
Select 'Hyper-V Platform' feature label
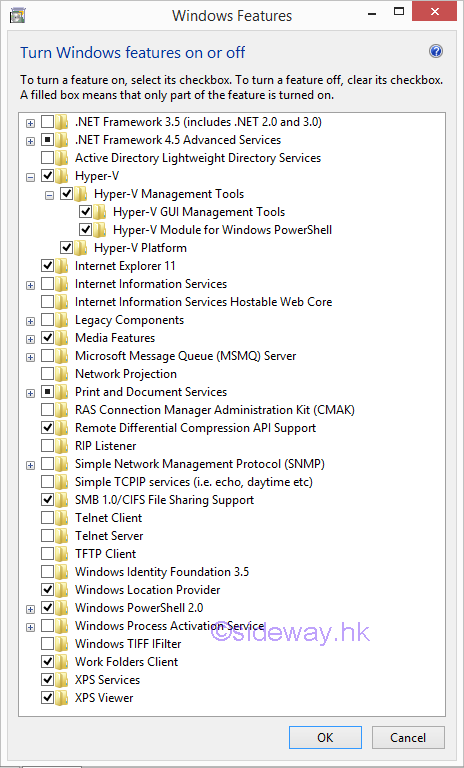coord(140,247)
